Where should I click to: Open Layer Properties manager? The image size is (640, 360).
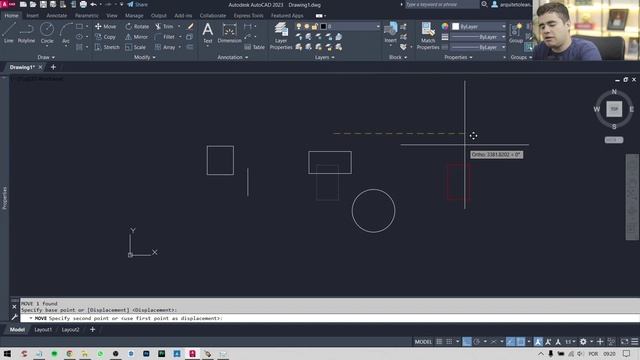pyautogui.click(x=281, y=36)
